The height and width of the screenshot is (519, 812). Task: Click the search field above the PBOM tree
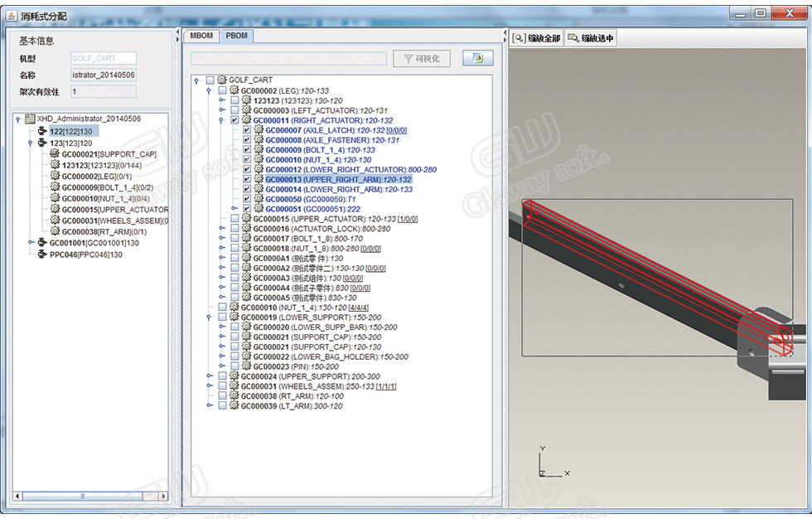(288, 59)
